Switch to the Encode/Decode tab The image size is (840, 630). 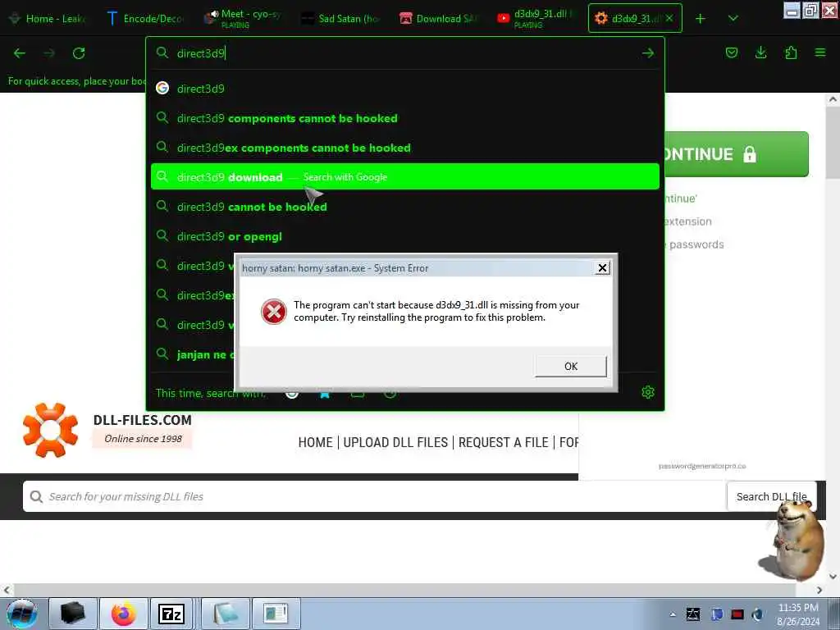coord(146,19)
